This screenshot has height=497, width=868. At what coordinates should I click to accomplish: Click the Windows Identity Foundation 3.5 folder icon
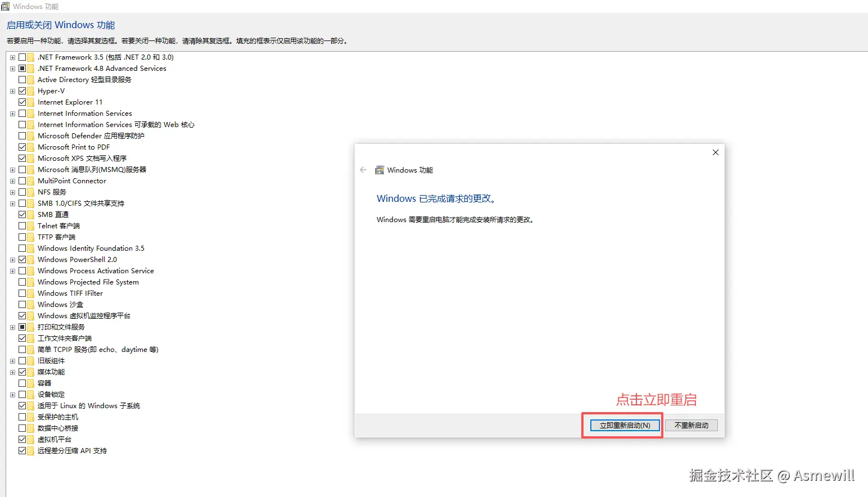tap(30, 248)
